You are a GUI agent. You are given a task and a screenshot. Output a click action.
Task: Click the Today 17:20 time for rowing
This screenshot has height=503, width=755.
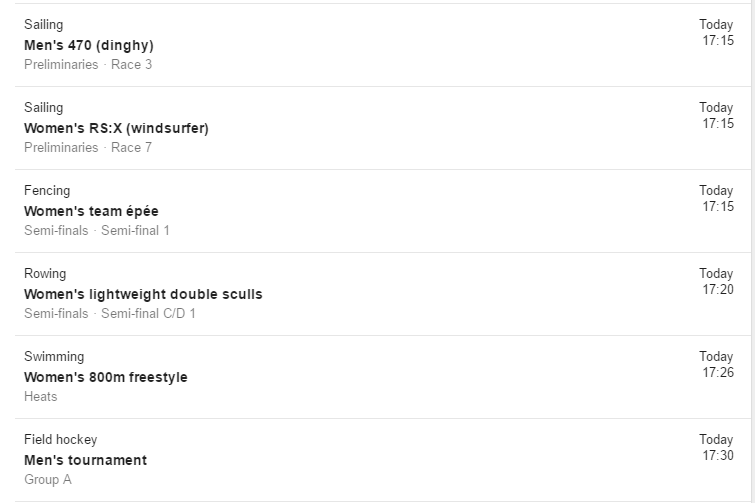click(x=716, y=281)
